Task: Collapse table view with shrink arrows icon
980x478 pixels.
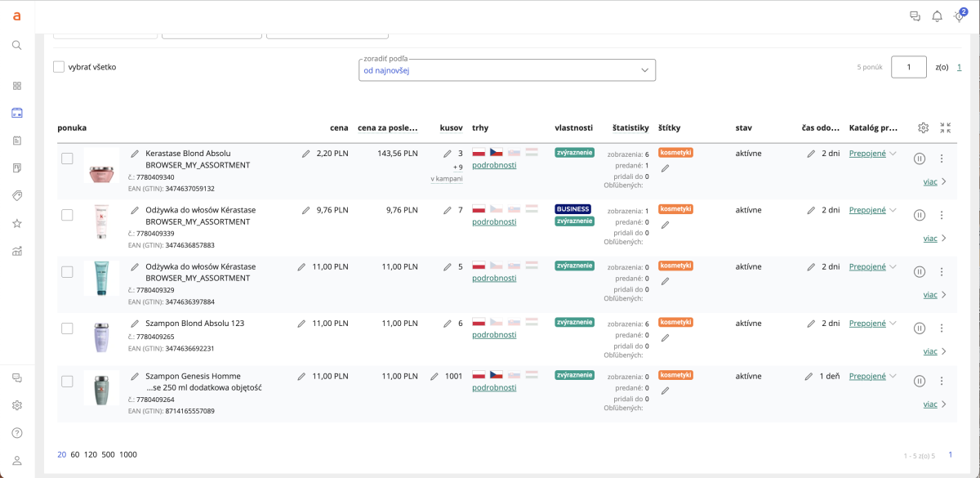Action: (946, 127)
